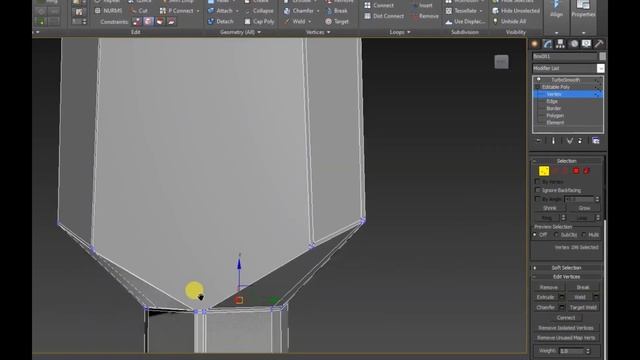Click Tessellate in Subdivision panel
640x360 pixels.
pos(462,11)
